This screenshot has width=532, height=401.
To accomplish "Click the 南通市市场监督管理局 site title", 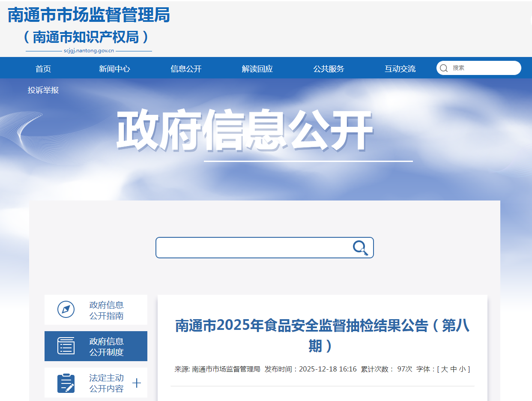I will (89, 15).
